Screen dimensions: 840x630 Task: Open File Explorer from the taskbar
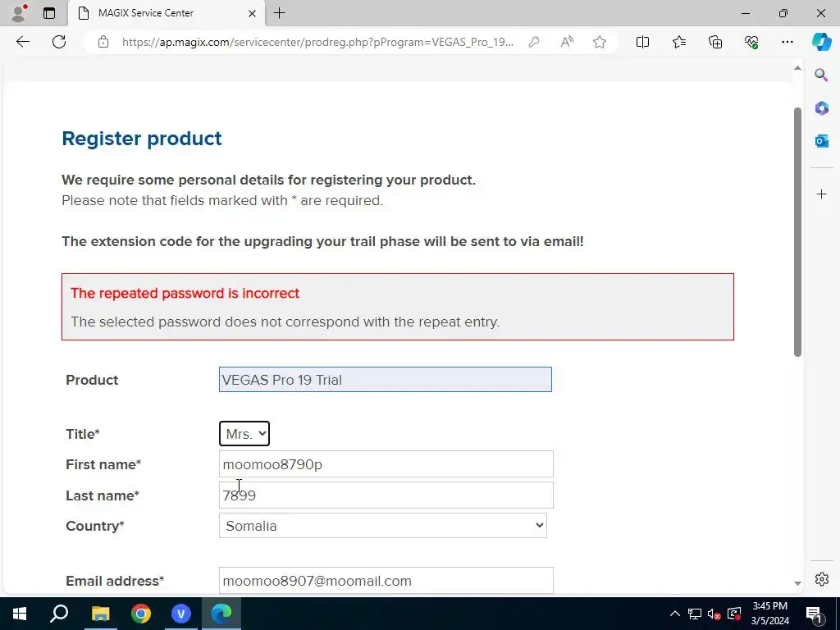click(x=100, y=614)
